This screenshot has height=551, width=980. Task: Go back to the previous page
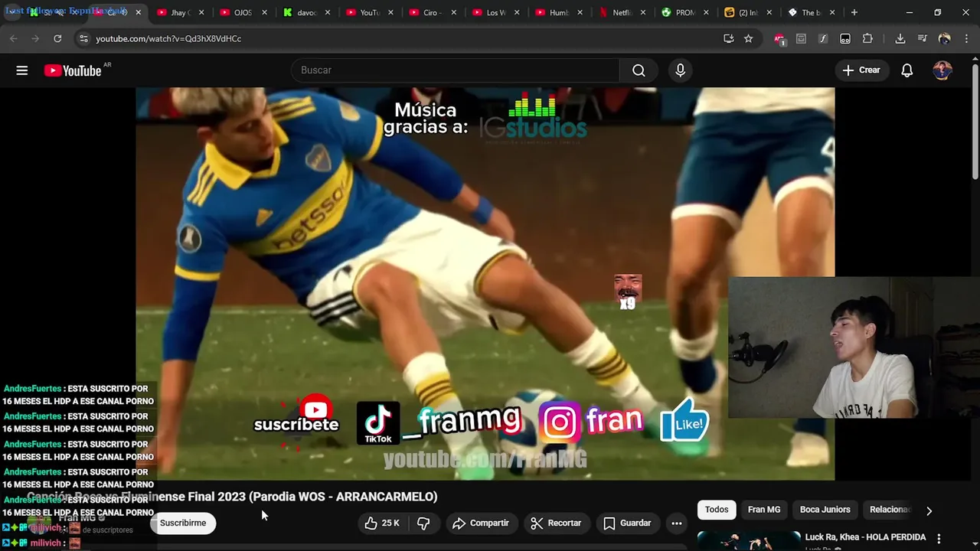click(x=14, y=38)
